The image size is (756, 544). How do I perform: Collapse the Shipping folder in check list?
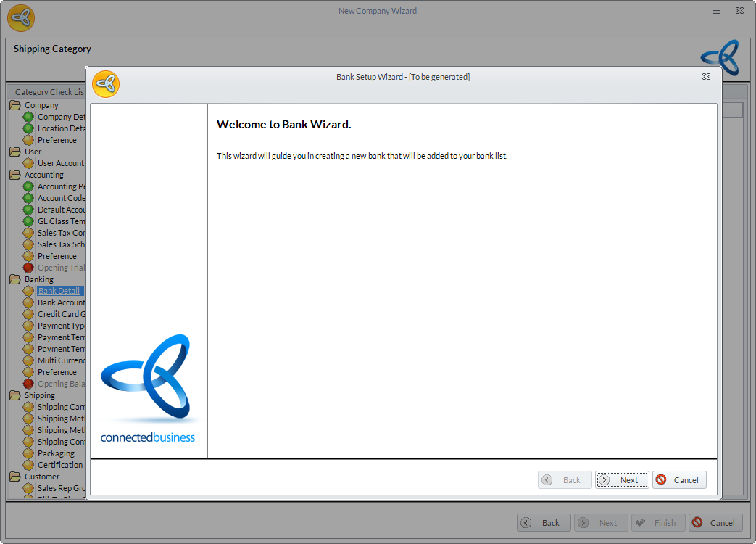tap(15, 395)
